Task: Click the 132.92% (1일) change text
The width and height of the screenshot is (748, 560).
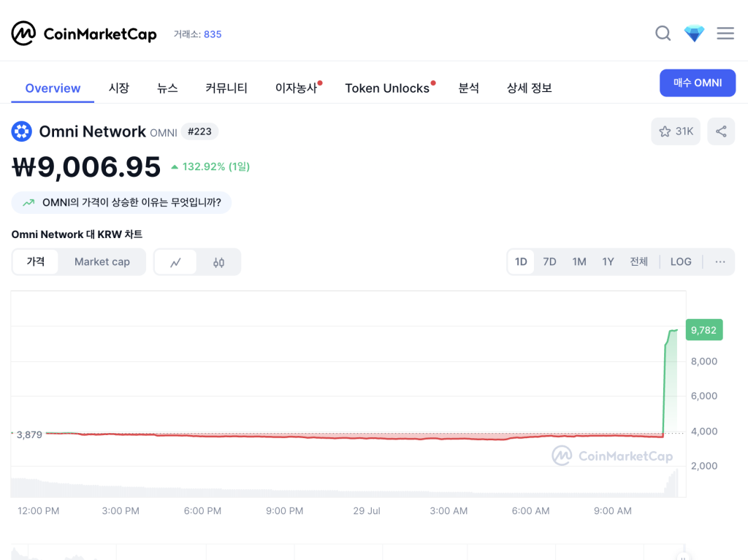Action: tap(215, 166)
